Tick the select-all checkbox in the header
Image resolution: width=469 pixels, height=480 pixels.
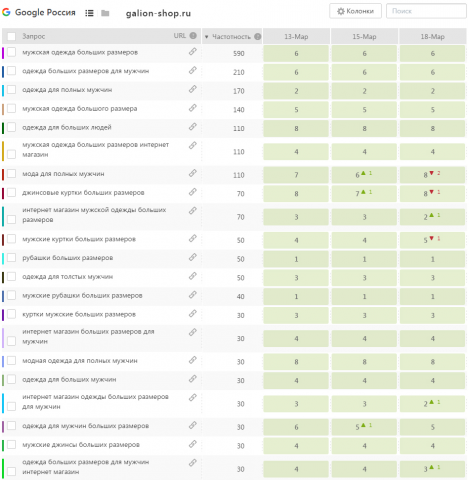tap(11, 36)
